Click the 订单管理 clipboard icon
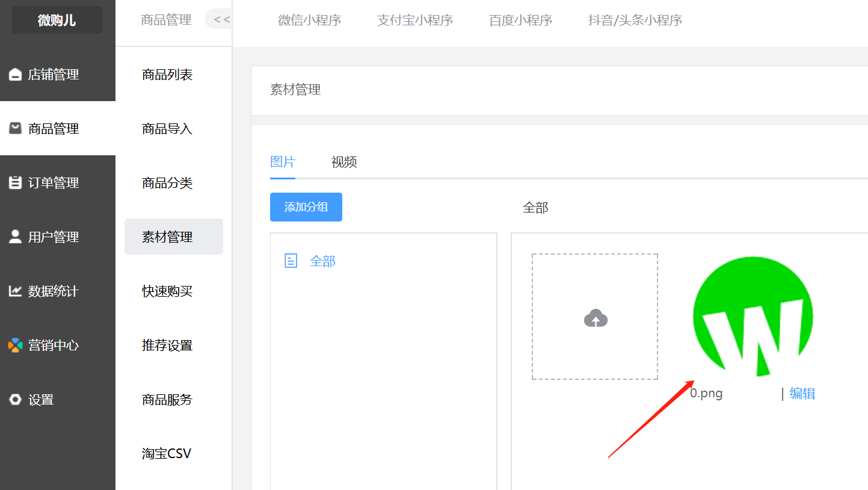This screenshot has width=868, height=490. 15,182
